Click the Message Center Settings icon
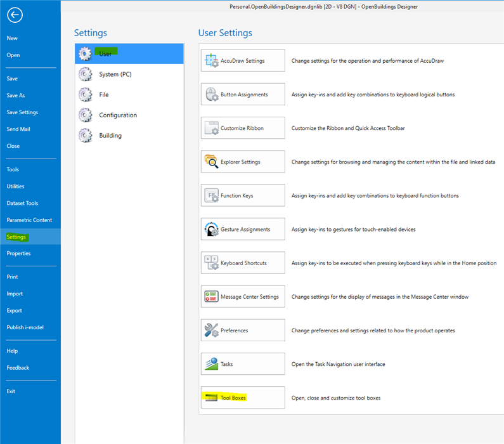504x444 pixels. coord(212,296)
